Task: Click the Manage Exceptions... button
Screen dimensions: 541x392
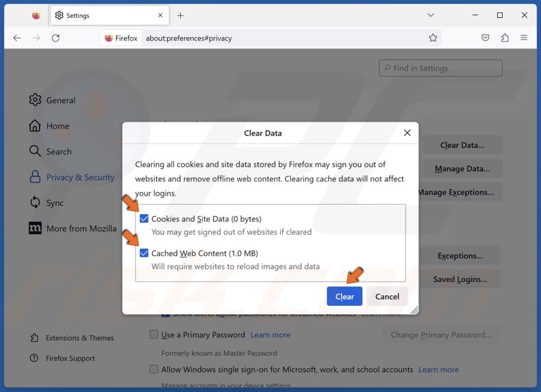Action: click(x=460, y=192)
